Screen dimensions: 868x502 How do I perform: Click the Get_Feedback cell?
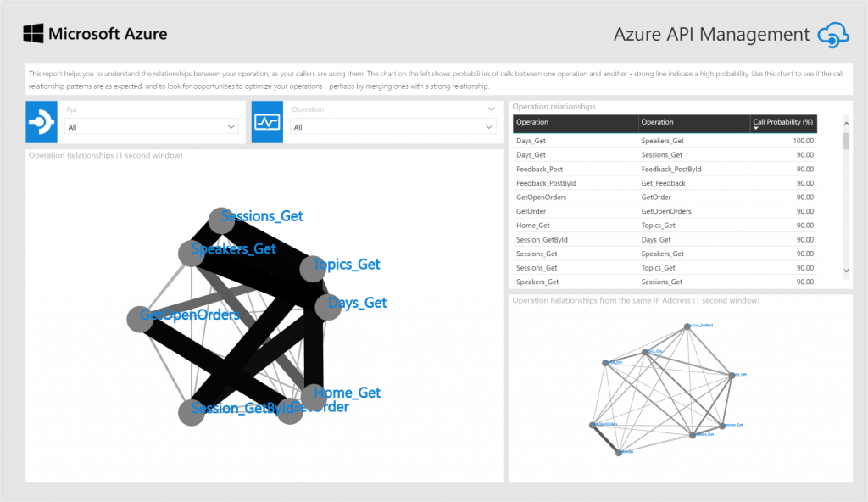[x=663, y=183]
